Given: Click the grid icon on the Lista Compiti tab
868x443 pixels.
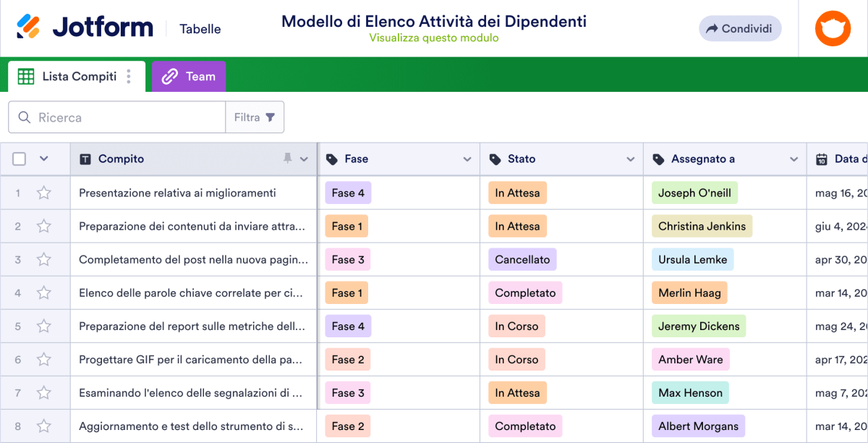Looking at the screenshot, I should coord(27,75).
